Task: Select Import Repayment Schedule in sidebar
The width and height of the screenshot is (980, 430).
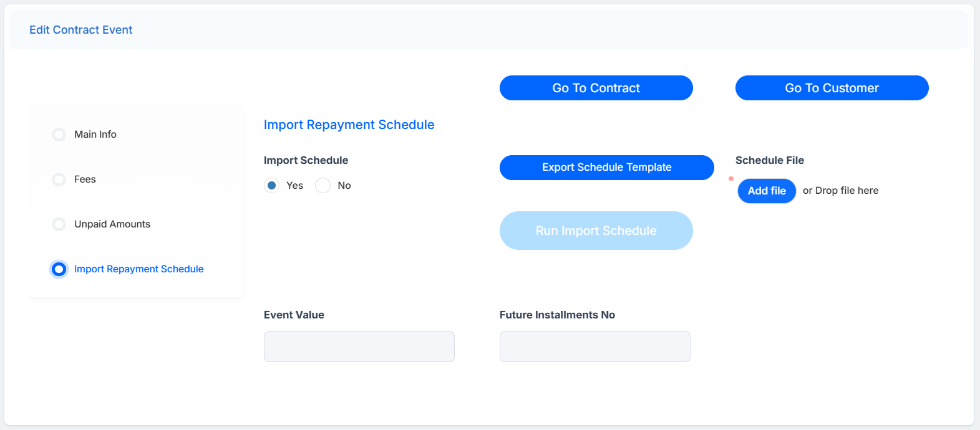Action: 138,269
